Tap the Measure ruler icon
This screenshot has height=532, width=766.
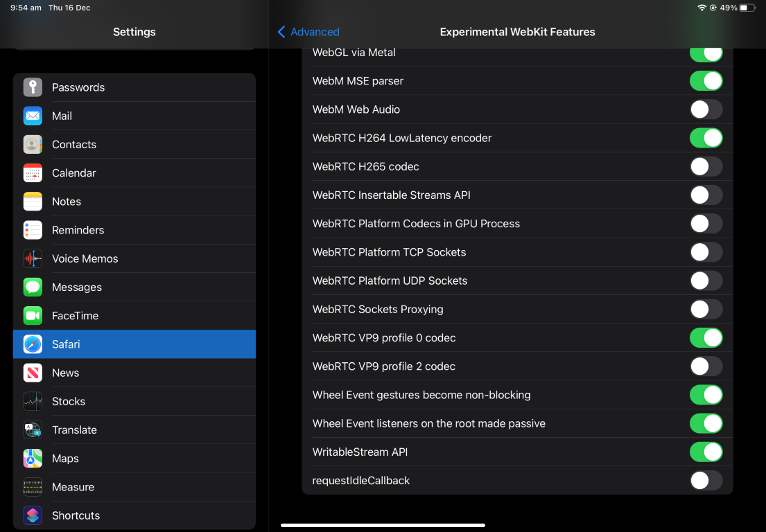[33, 487]
